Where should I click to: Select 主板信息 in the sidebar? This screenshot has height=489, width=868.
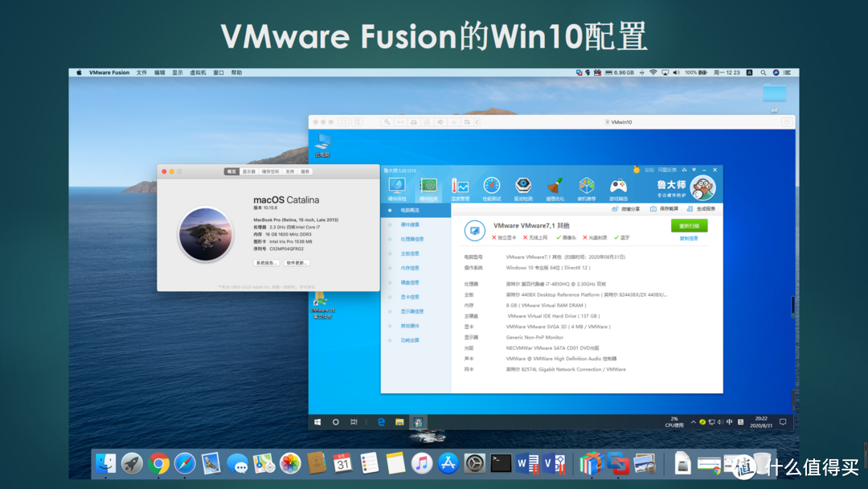(416, 253)
